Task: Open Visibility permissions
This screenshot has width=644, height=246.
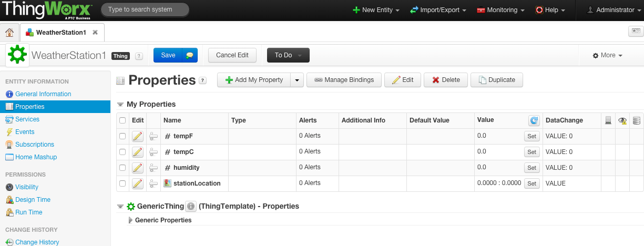Action: click(x=27, y=187)
